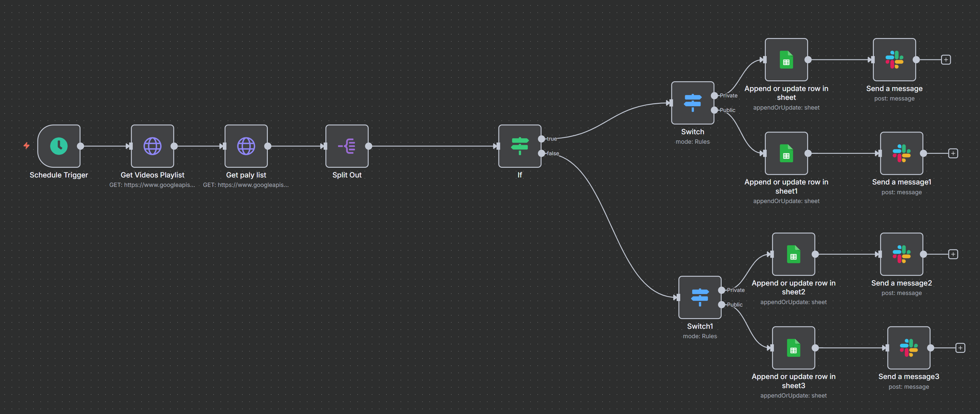This screenshot has width=980, height=414.
Task: Open the green If node
Action: pyautogui.click(x=519, y=146)
